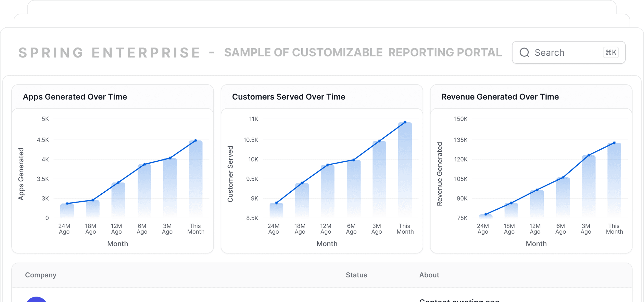Click the Customer Served y-axis label
Image resolution: width=644 pixels, height=302 pixels.
pos(230,174)
